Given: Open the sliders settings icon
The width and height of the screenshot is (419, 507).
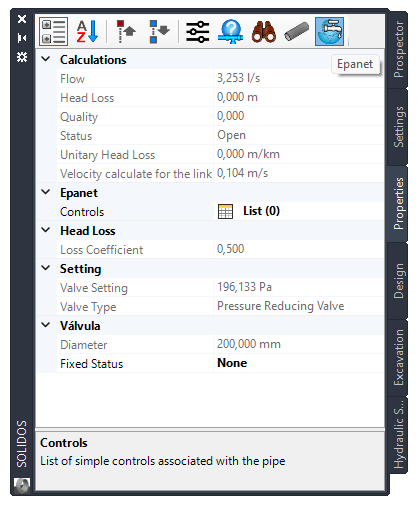Looking at the screenshot, I should point(197,32).
